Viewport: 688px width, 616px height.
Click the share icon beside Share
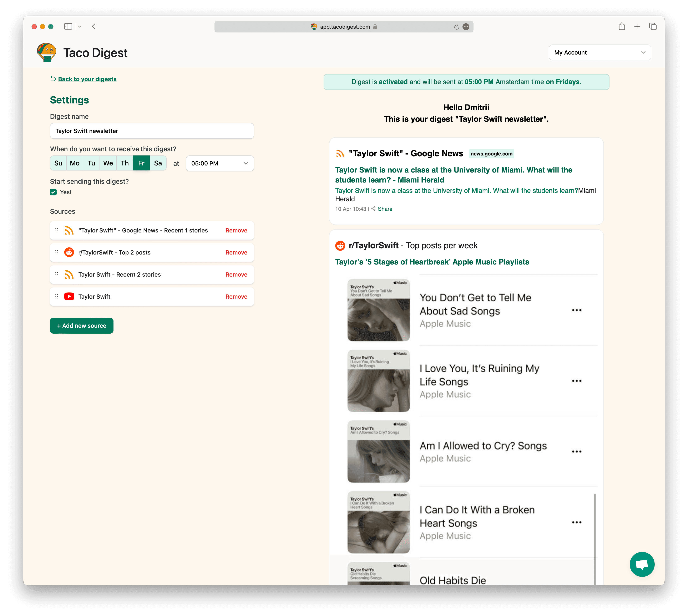pyautogui.click(x=373, y=209)
